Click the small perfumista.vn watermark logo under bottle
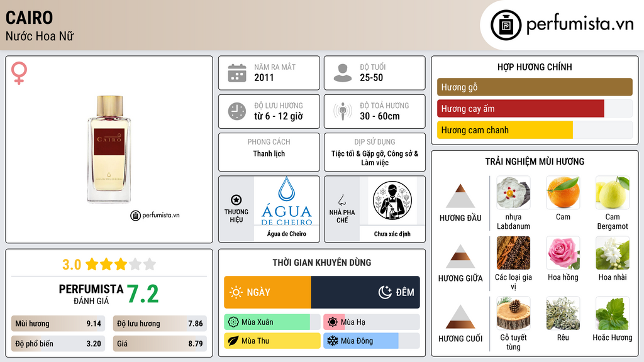The width and height of the screenshot is (644, 362). (155, 215)
